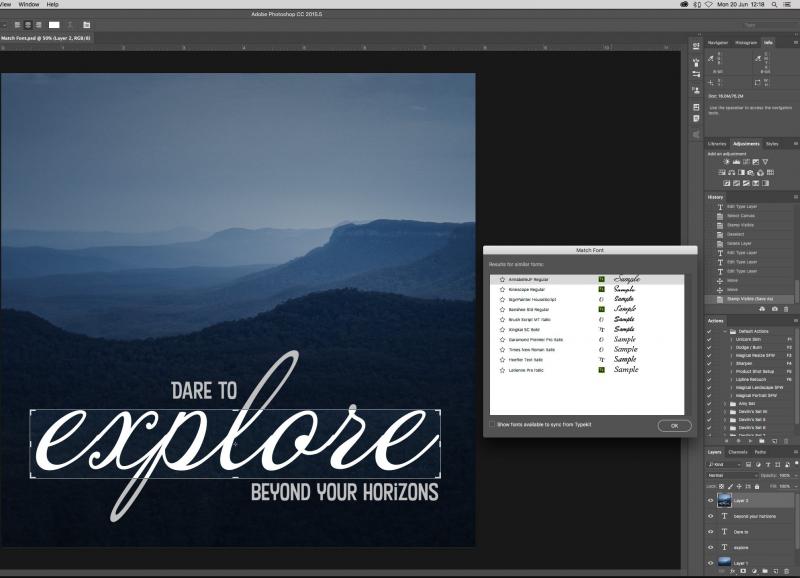The image size is (800, 578).
Task: Click the white text color swatch
Action: [55, 24]
